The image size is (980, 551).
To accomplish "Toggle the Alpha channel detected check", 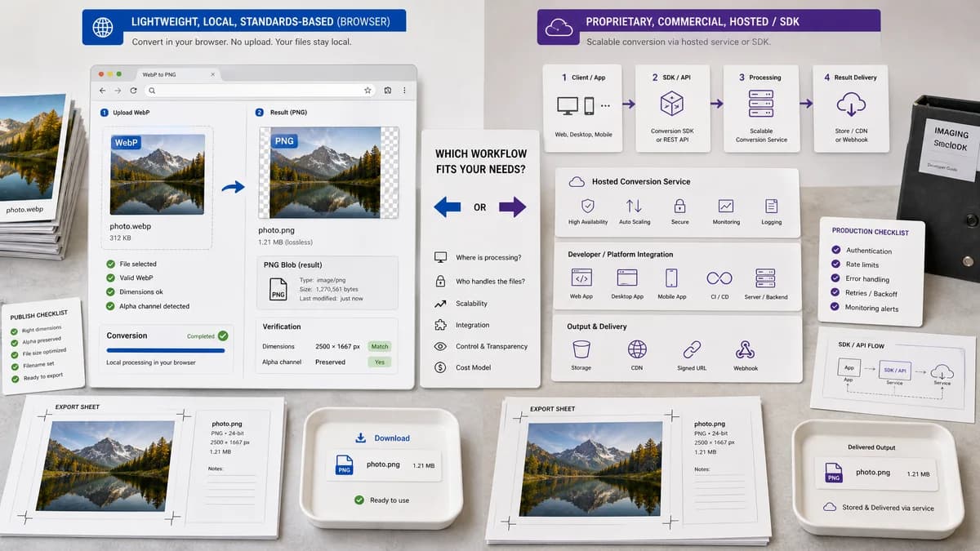I will click(110, 306).
